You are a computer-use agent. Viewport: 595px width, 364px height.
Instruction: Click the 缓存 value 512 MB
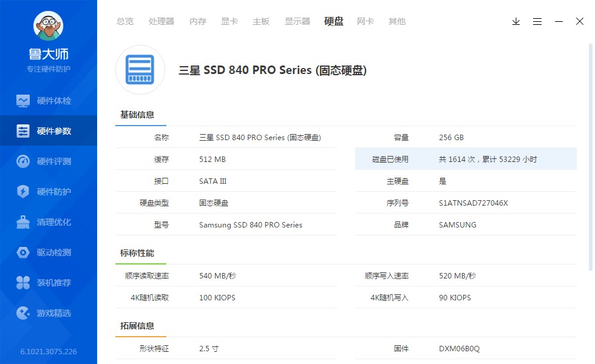pos(212,160)
